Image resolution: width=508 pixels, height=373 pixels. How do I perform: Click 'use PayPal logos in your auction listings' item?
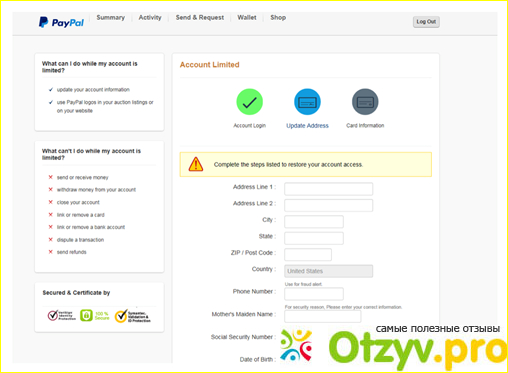point(105,106)
